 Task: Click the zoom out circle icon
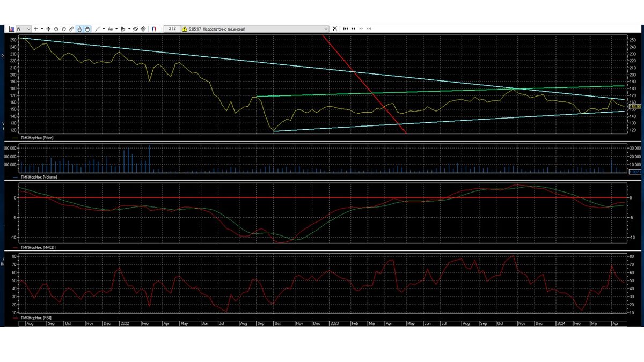coord(64,29)
